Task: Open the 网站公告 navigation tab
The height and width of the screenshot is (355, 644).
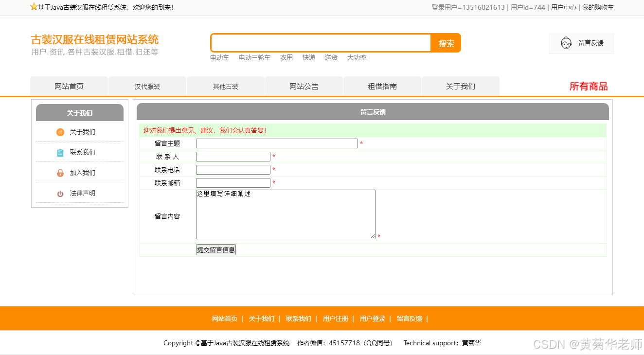Action: [x=304, y=87]
